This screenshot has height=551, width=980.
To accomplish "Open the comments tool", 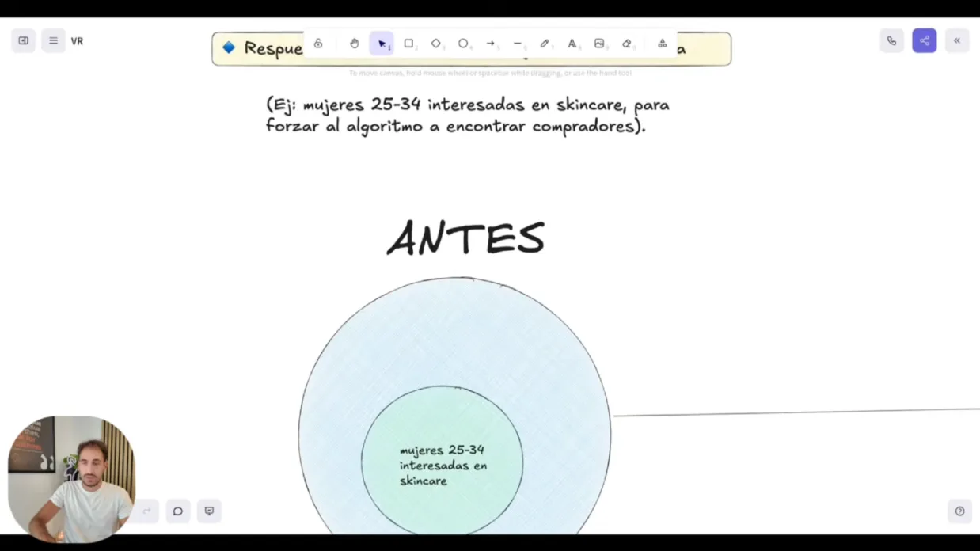I will (178, 511).
